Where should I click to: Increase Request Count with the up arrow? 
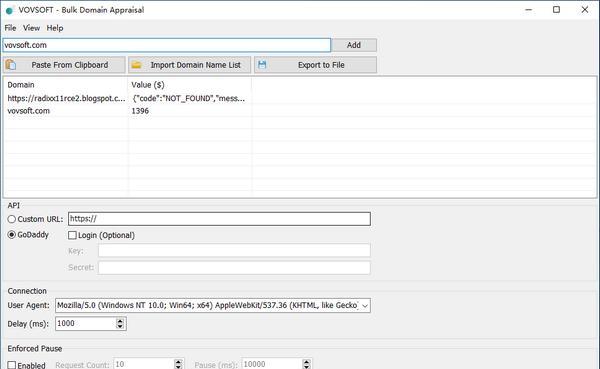178,361
